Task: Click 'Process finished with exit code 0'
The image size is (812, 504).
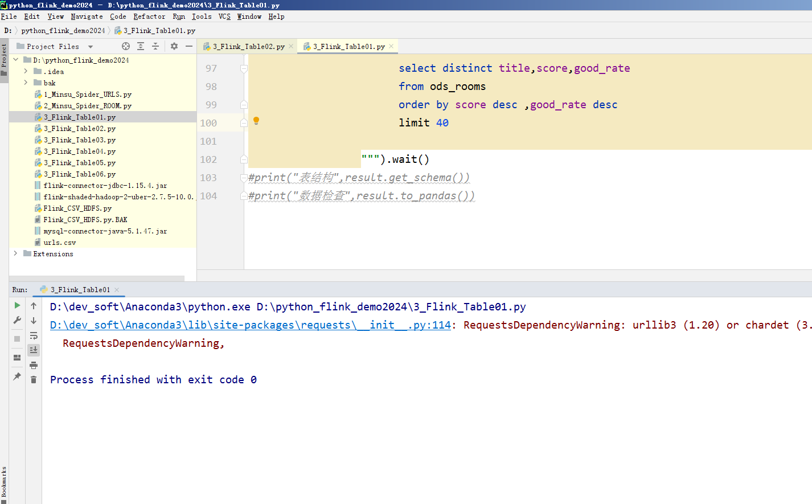Action: (x=153, y=380)
